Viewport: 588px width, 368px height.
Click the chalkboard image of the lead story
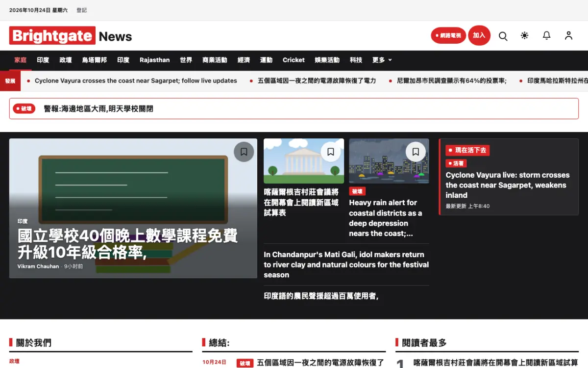tap(133, 208)
